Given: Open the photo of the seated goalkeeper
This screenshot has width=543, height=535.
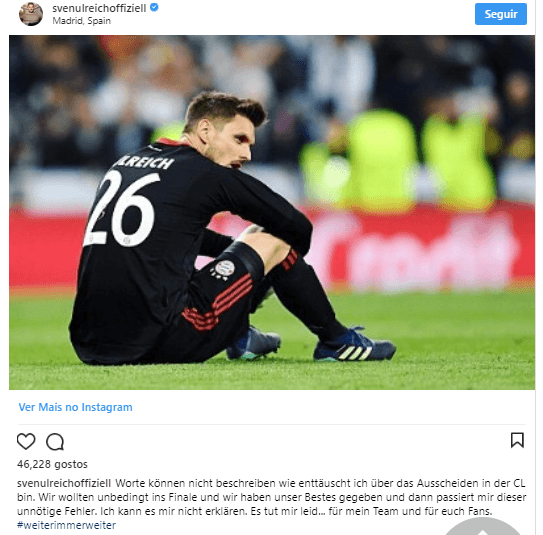Looking at the screenshot, I should 272,212.
